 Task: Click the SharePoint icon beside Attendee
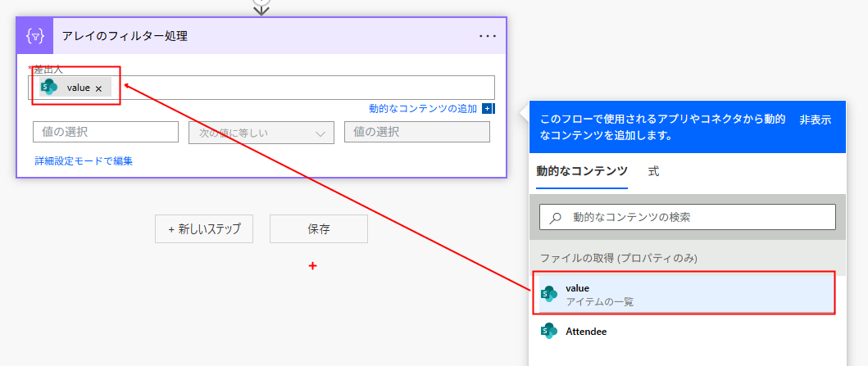(x=548, y=331)
